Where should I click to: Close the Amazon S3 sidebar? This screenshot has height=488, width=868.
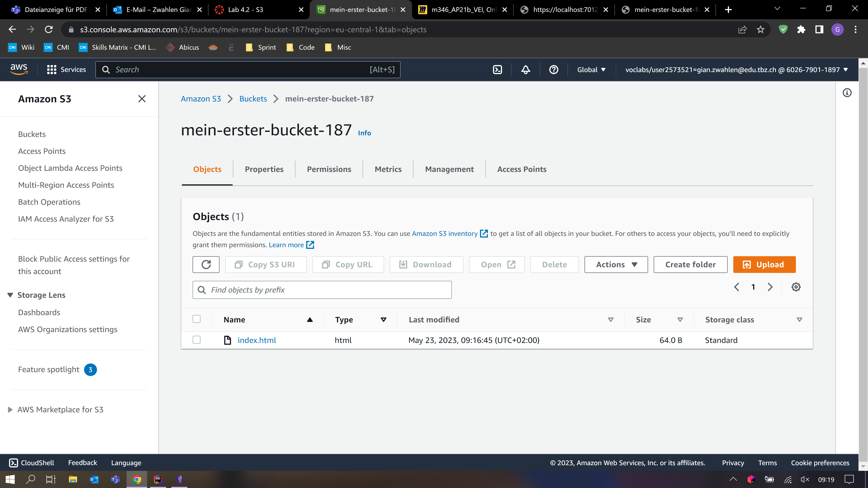[x=142, y=99]
